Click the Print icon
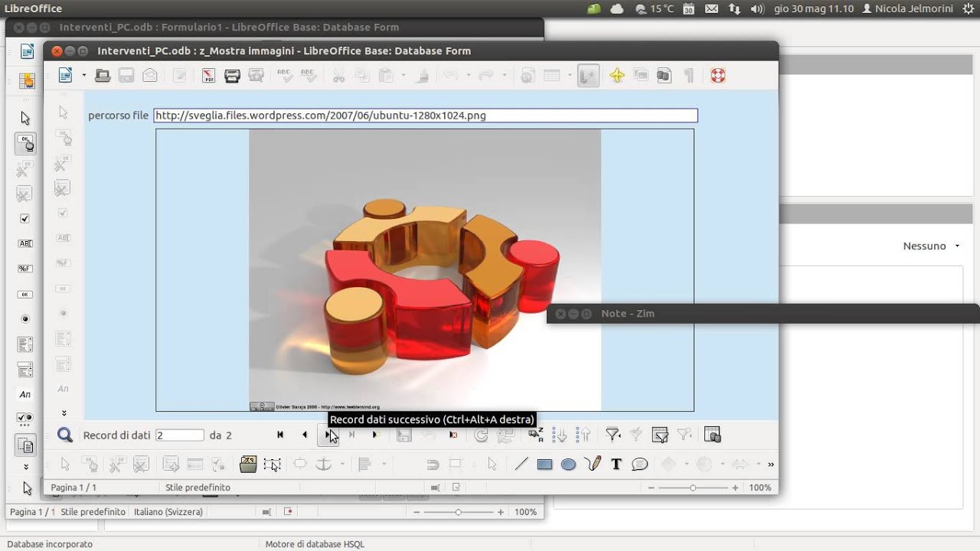 tap(233, 75)
